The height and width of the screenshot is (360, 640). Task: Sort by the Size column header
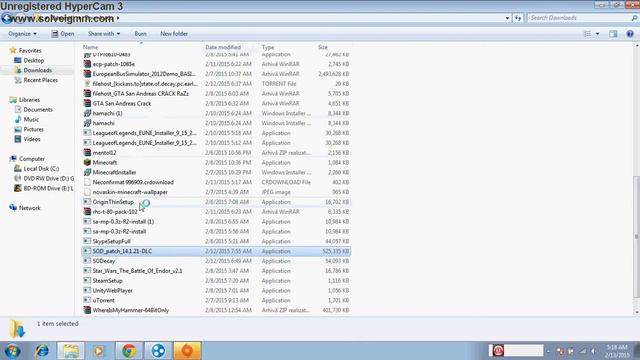322,47
